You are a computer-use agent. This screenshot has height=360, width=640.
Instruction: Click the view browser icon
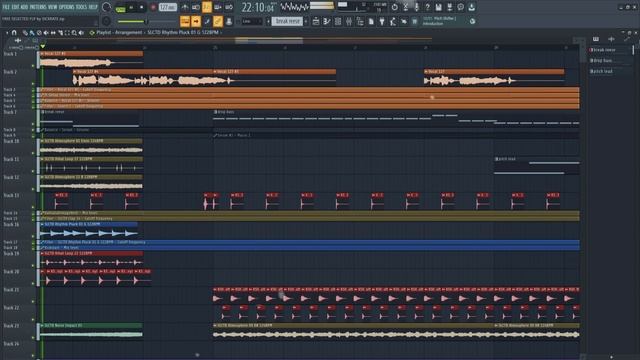360,21
